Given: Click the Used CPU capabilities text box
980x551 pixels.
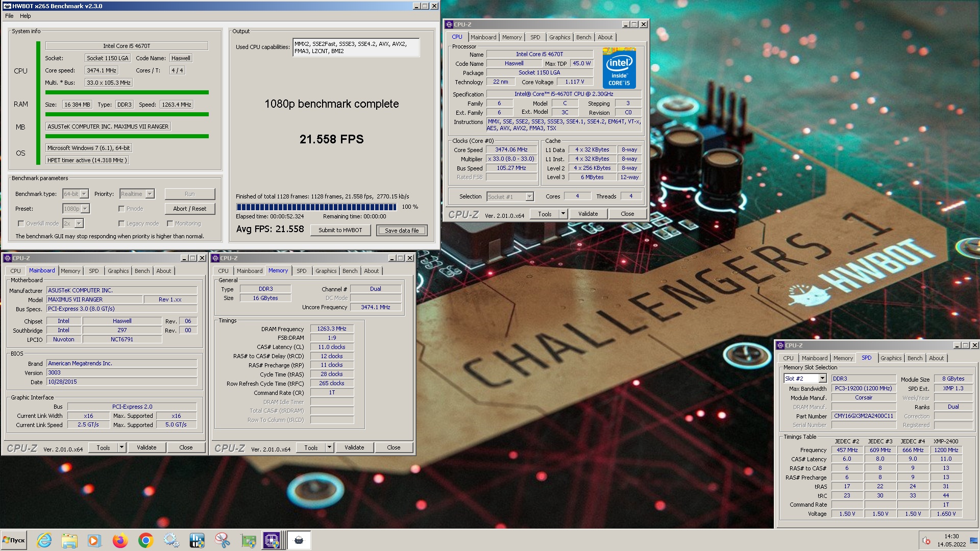Looking at the screenshot, I should pyautogui.click(x=356, y=47).
